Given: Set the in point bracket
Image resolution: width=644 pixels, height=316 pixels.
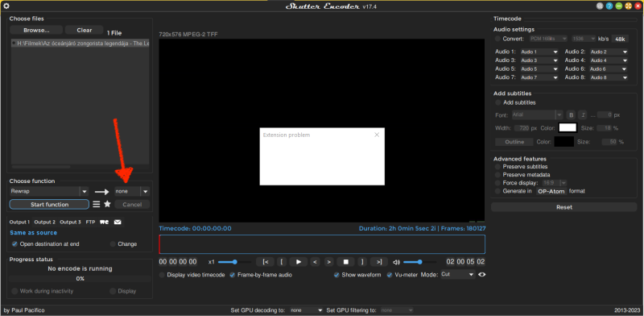Looking at the screenshot, I should coord(281,262).
